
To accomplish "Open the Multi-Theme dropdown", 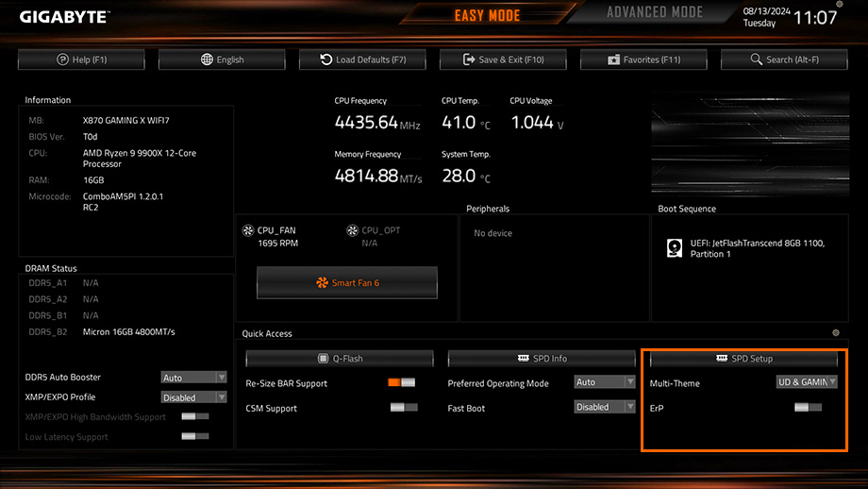I will tap(807, 382).
